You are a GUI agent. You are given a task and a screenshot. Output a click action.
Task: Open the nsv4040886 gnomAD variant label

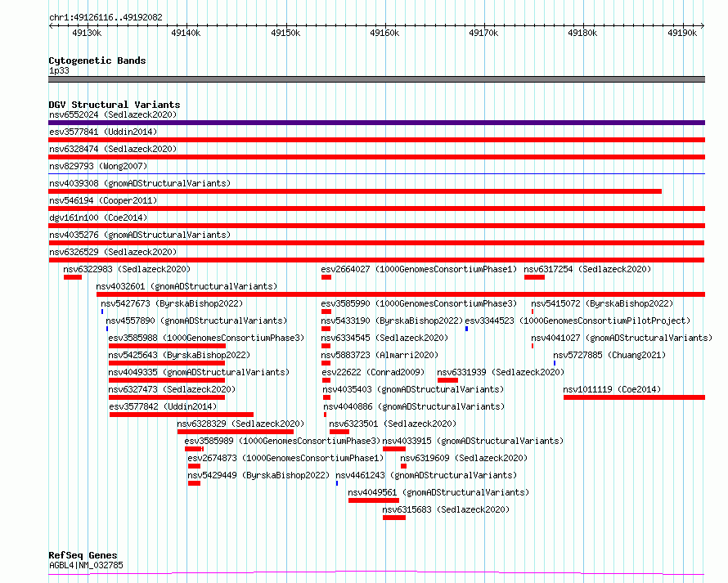(414, 406)
